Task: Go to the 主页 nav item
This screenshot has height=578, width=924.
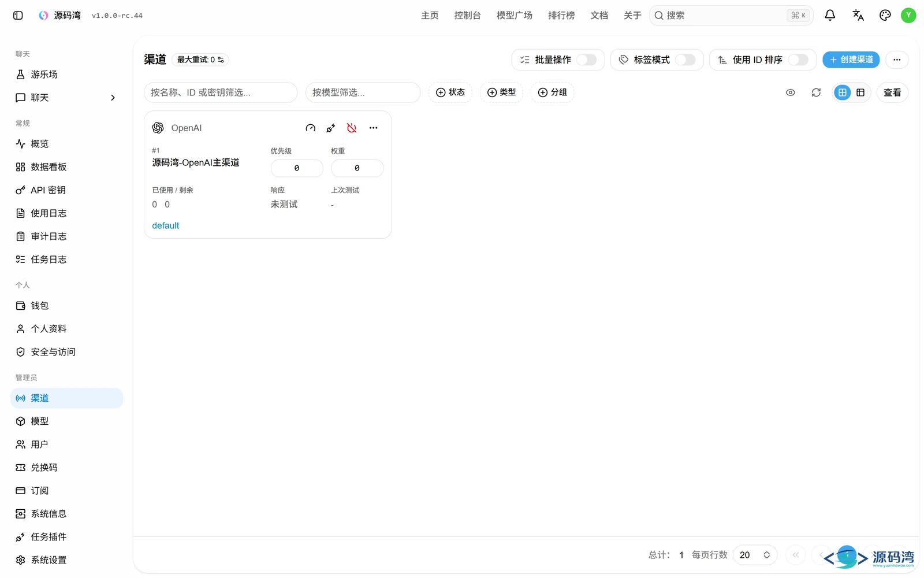Action: click(x=430, y=16)
